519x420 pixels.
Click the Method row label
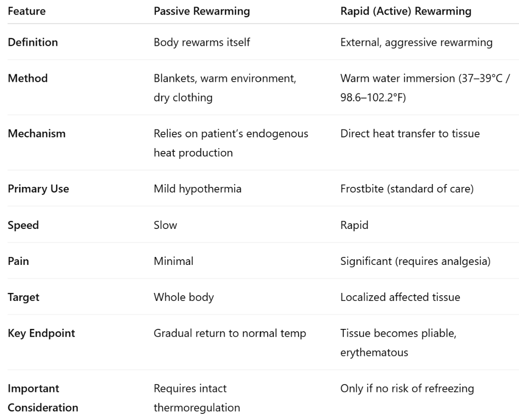28,78
